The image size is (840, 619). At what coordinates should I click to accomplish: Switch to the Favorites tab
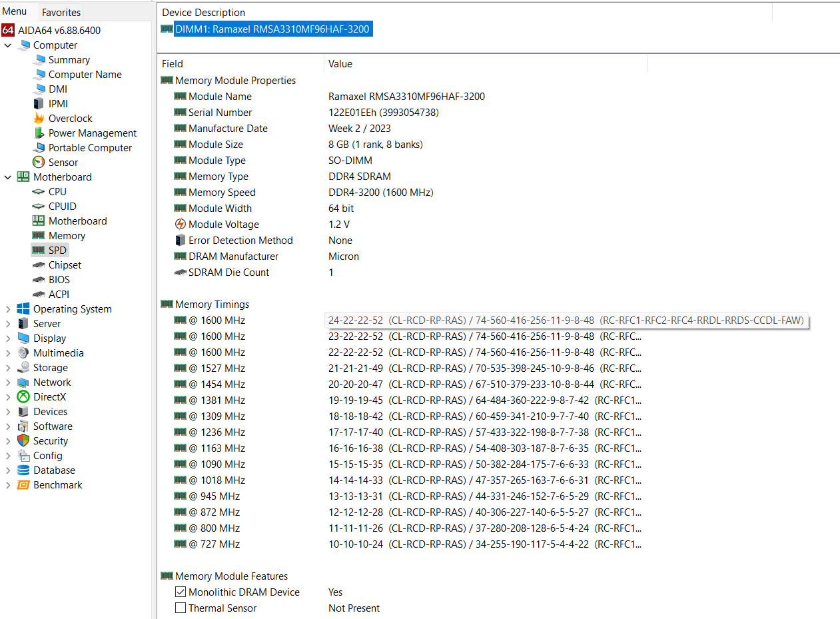[61, 12]
